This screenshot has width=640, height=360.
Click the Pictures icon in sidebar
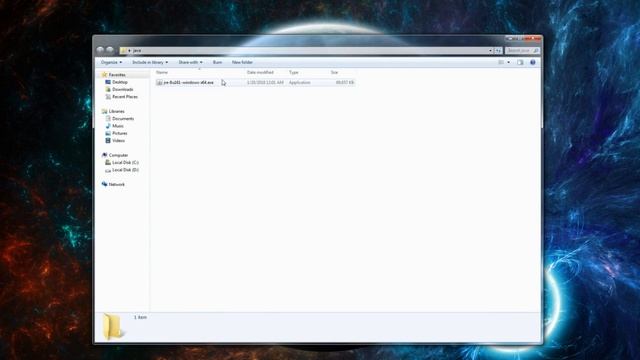click(108, 133)
